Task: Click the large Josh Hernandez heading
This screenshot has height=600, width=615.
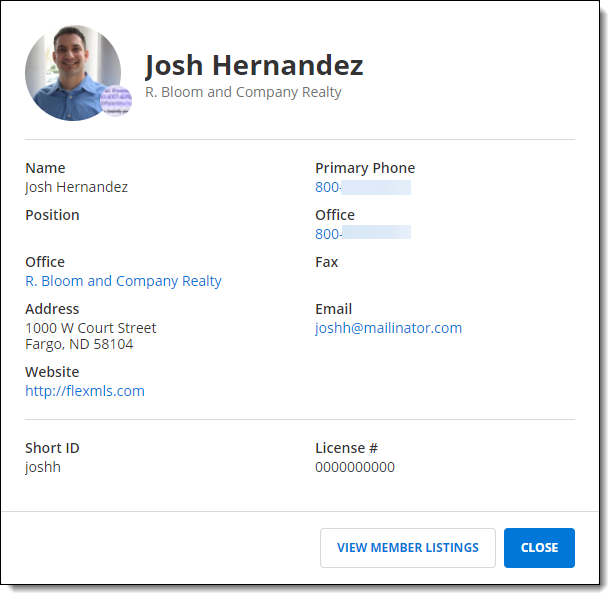Action: point(254,65)
